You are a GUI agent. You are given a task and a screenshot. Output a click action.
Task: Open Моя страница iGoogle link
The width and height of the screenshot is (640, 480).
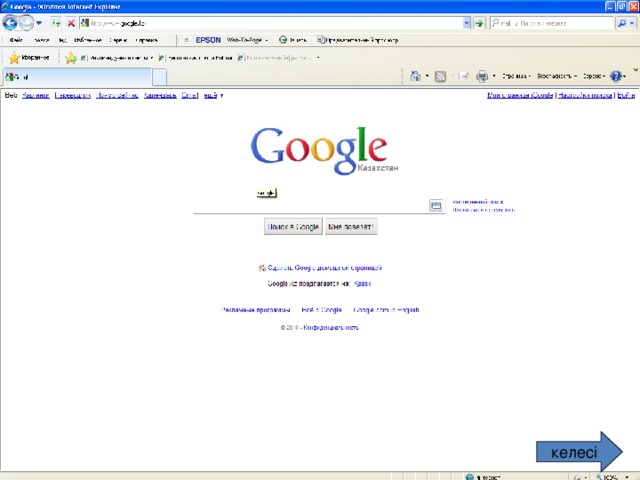point(520,95)
